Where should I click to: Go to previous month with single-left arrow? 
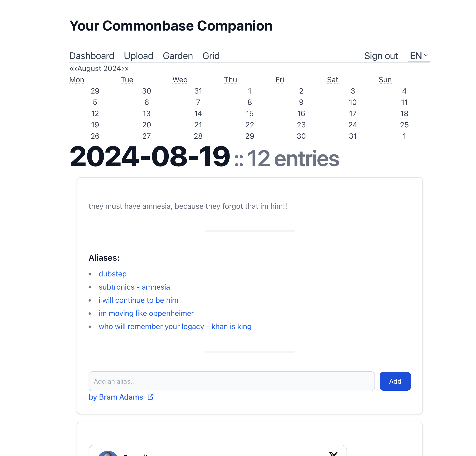tap(76, 68)
